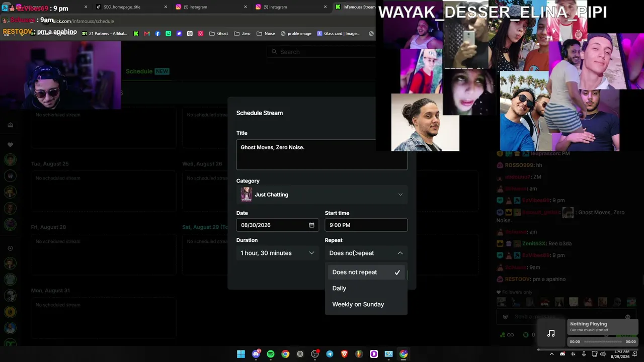Open Discord from the taskbar
This screenshot has width=644, height=362.
tap(256, 354)
